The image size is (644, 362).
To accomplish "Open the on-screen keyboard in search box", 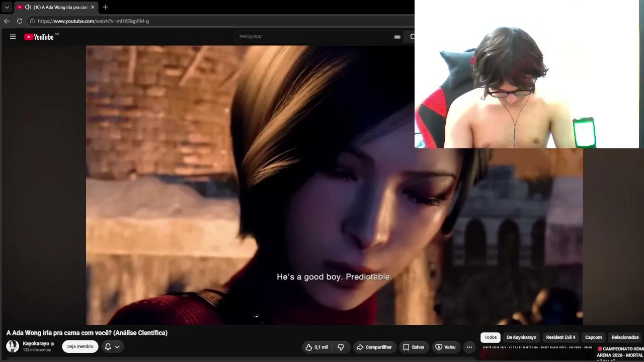I will click(397, 37).
